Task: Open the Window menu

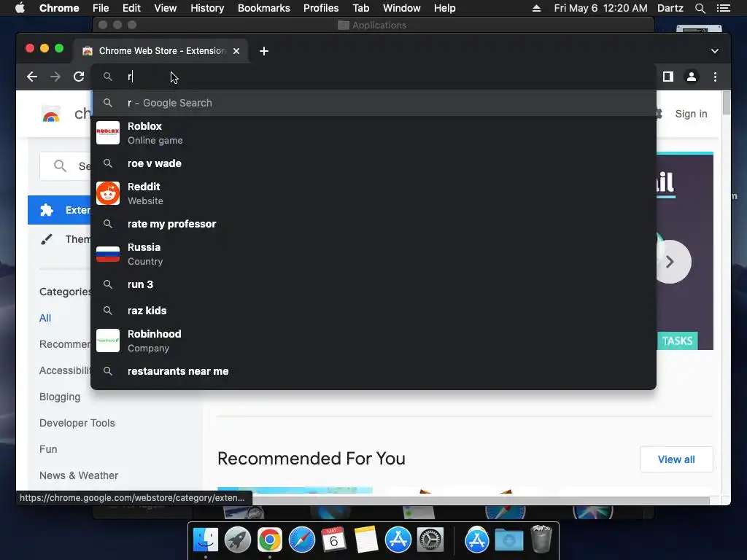Action: pyautogui.click(x=402, y=8)
